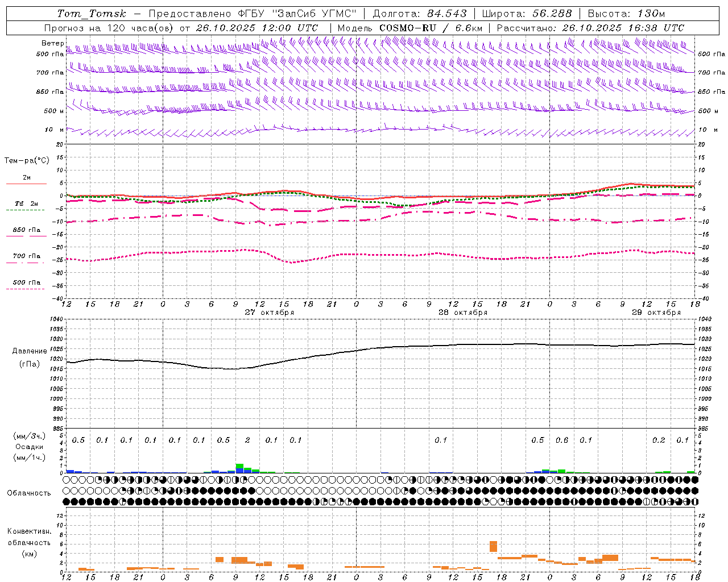Image resolution: width=728 pixels, height=582 pixels.
Task: Click the Облачность cloud cover label
Action: click(29, 493)
